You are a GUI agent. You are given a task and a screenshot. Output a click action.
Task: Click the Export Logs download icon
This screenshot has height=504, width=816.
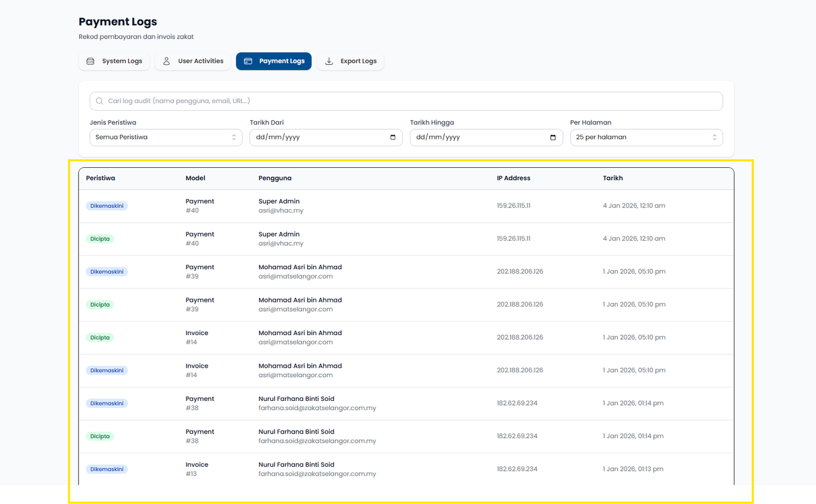click(329, 61)
